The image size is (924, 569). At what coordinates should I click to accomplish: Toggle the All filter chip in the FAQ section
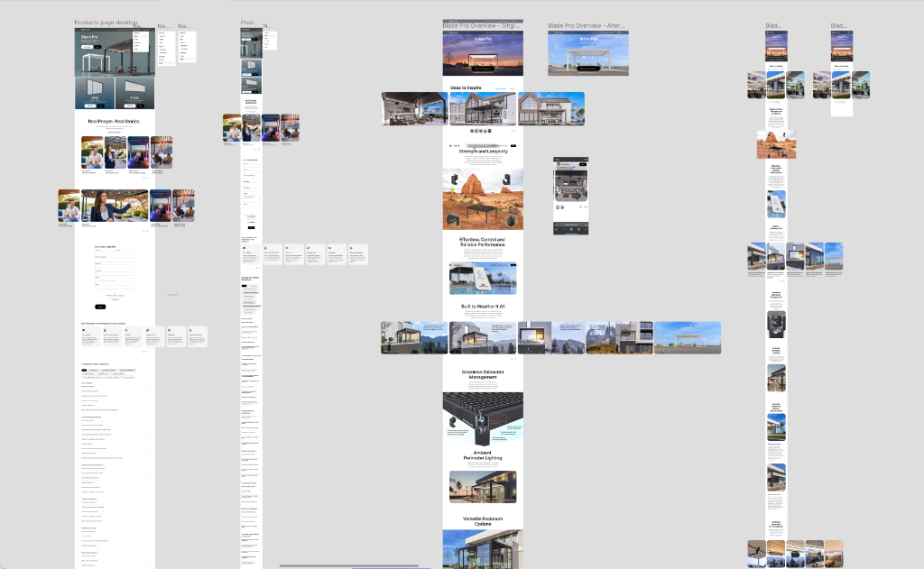83,368
